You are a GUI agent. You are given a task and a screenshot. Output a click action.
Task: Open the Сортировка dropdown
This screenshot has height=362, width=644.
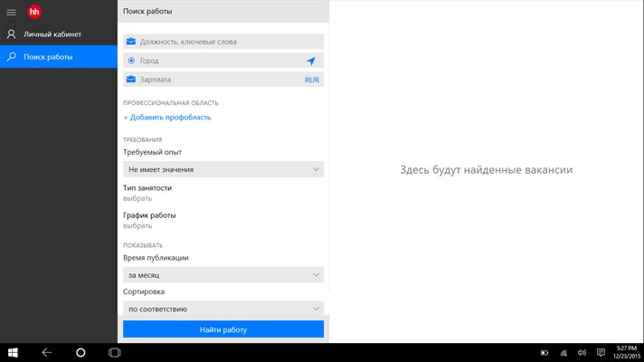tap(223, 308)
